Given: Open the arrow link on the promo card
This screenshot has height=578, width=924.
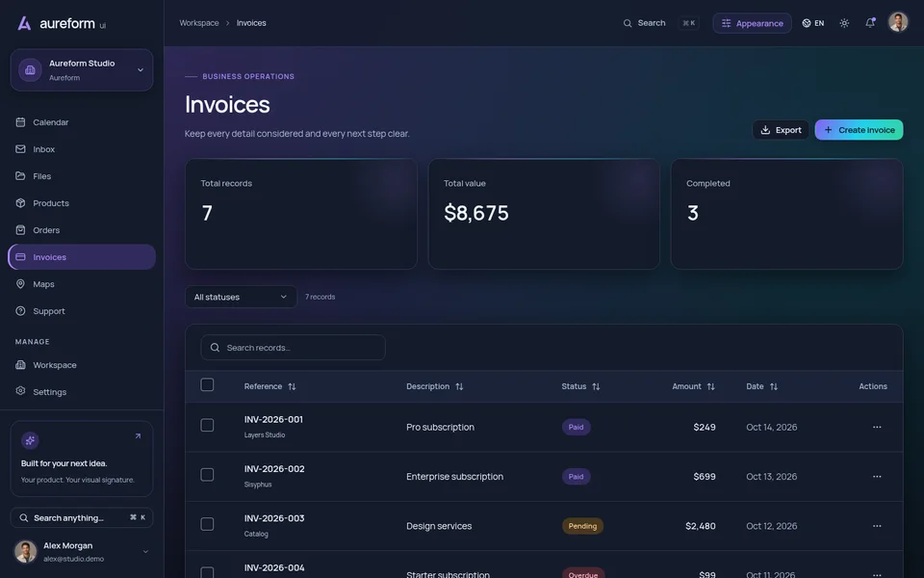Looking at the screenshot, I should pyautogui.click(x=138, y=436).
